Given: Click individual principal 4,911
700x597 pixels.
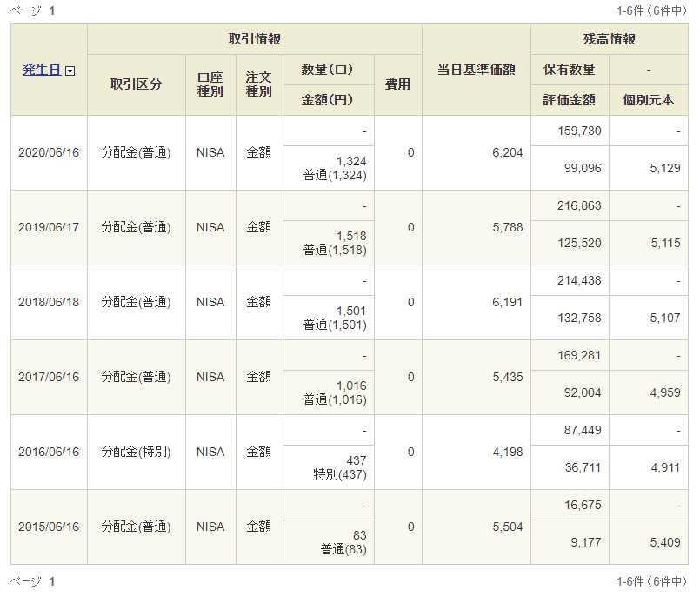Looking at the screenshot, I should [x=665, y=467].
